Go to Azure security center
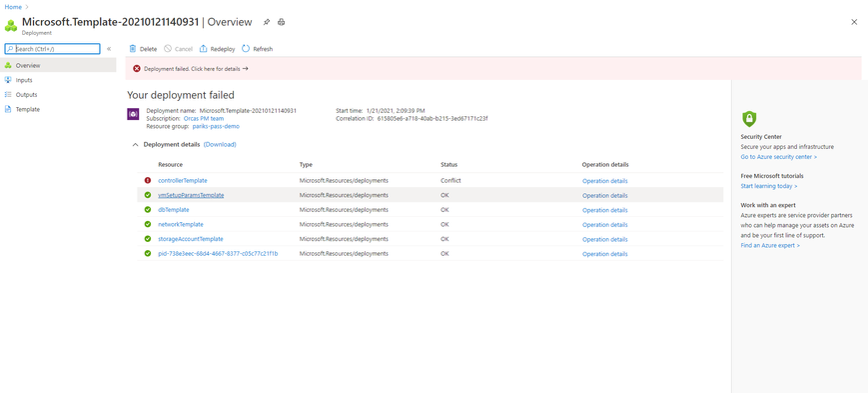 779,157
